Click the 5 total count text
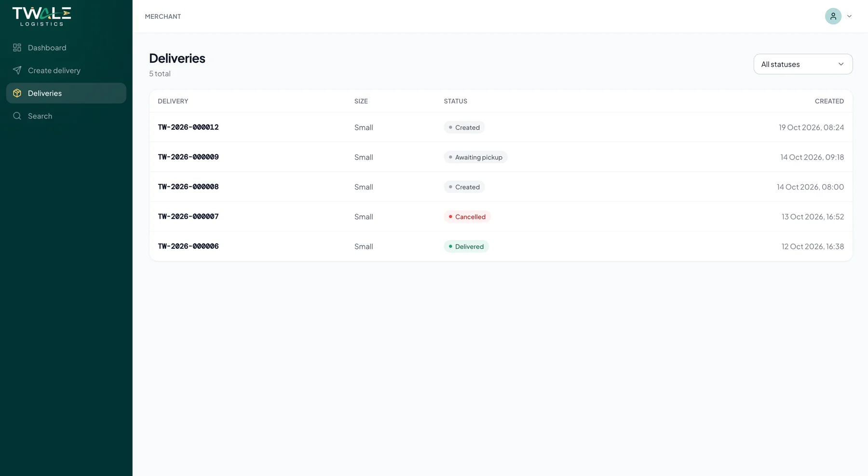 coord(160,74)
